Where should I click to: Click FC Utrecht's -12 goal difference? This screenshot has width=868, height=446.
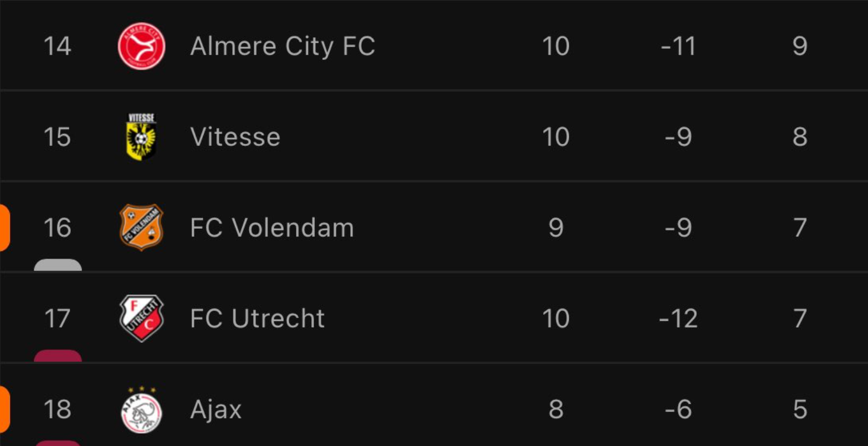tap(678, 319)
